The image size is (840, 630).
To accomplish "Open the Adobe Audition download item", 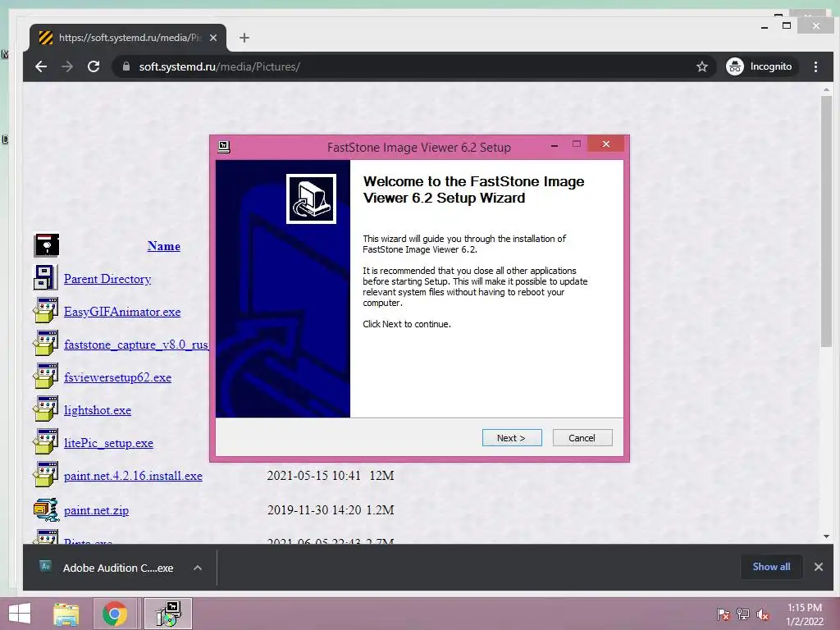I will pyautogui.click(x=107, y=568).
